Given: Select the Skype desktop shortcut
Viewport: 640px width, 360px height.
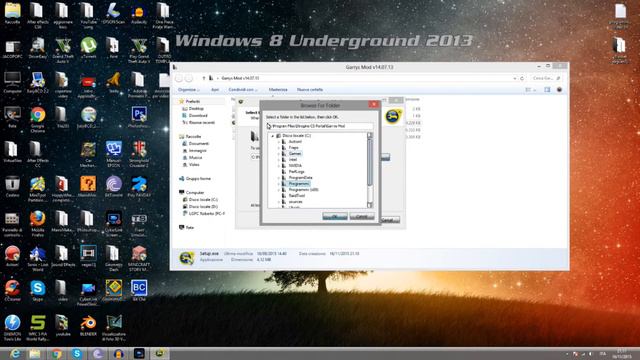Looking at the screenshot, I should point(38,290).
